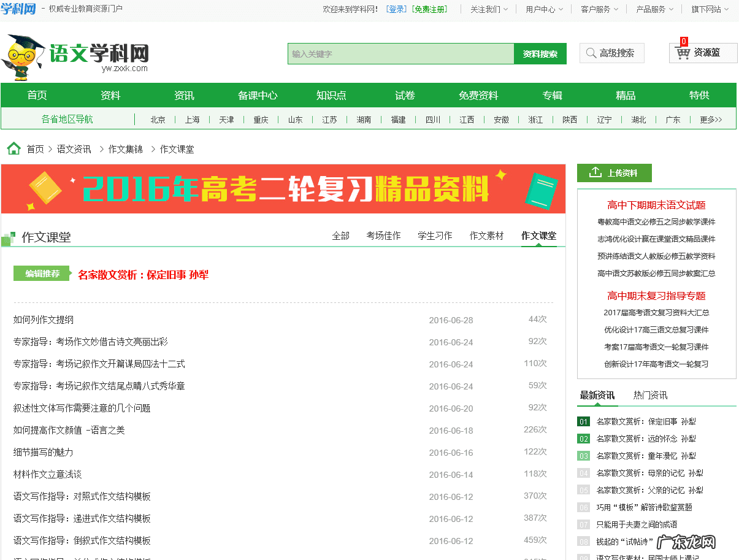Click the 免费注册 link
The image size is (739, 560).
[429, 9]
